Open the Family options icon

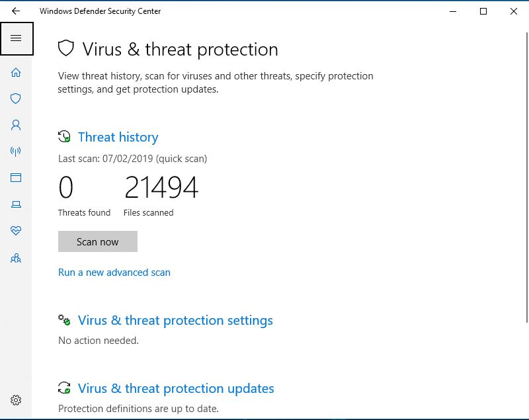(x=16, y=258)
